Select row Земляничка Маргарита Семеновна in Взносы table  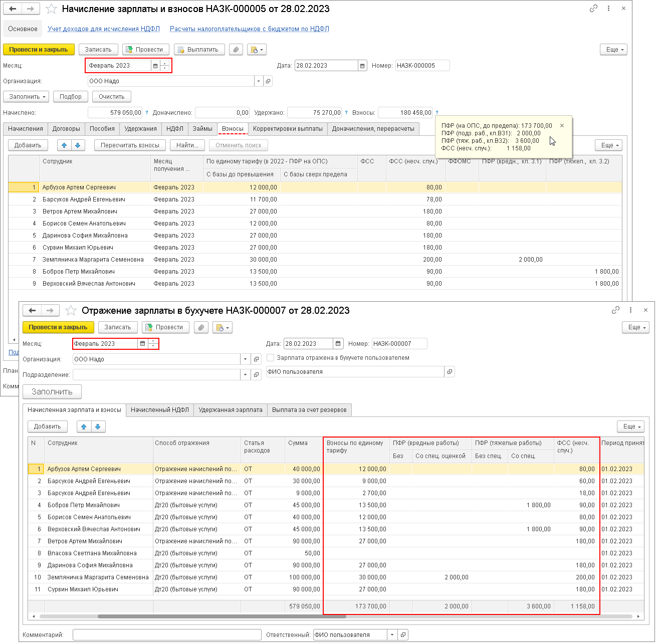[x=315, y=260]
